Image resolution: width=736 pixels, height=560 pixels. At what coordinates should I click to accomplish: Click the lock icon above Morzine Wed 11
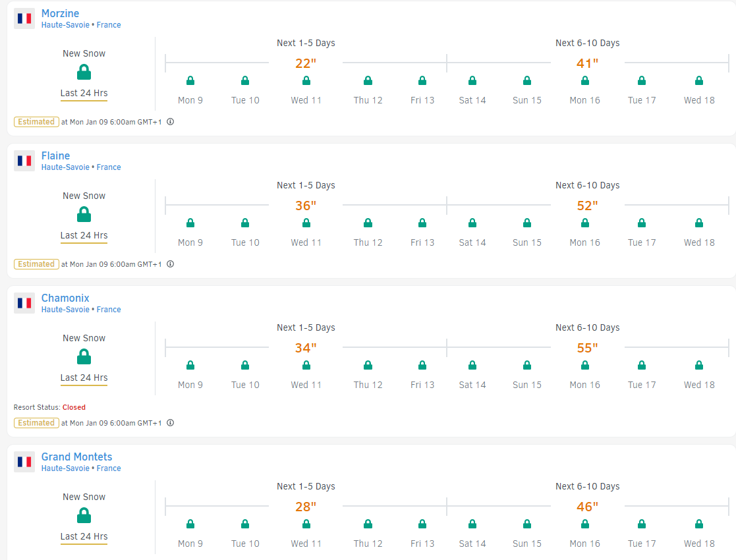click(306, 81)
